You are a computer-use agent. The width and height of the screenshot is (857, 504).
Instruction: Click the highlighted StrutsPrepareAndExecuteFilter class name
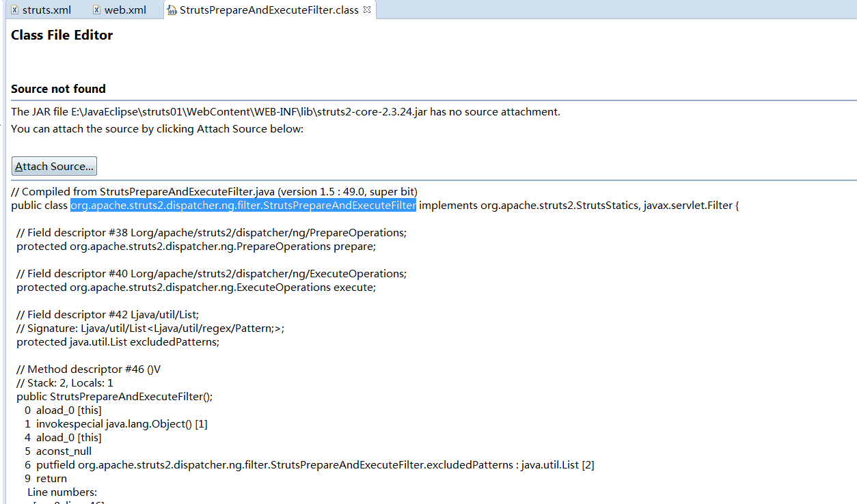coord(243,206)
